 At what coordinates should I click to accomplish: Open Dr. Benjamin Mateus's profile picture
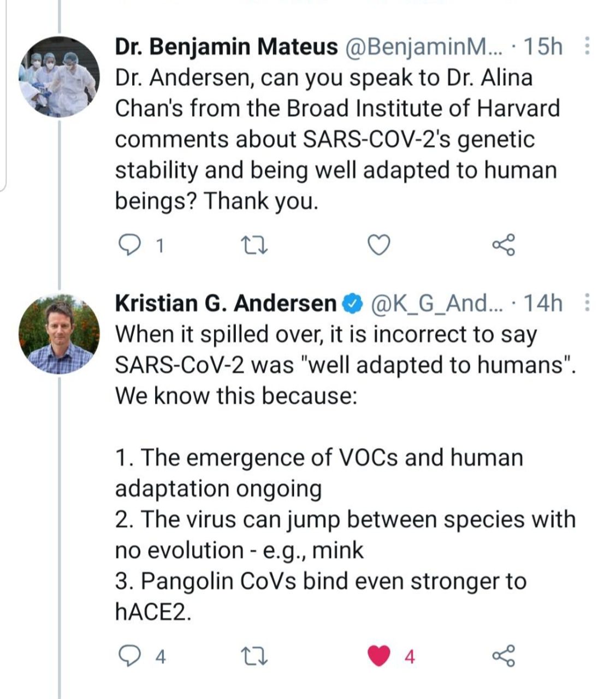coord(59,77)
